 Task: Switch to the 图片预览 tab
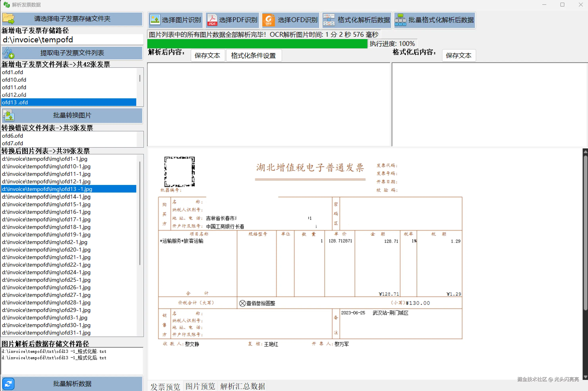(200, 386)
